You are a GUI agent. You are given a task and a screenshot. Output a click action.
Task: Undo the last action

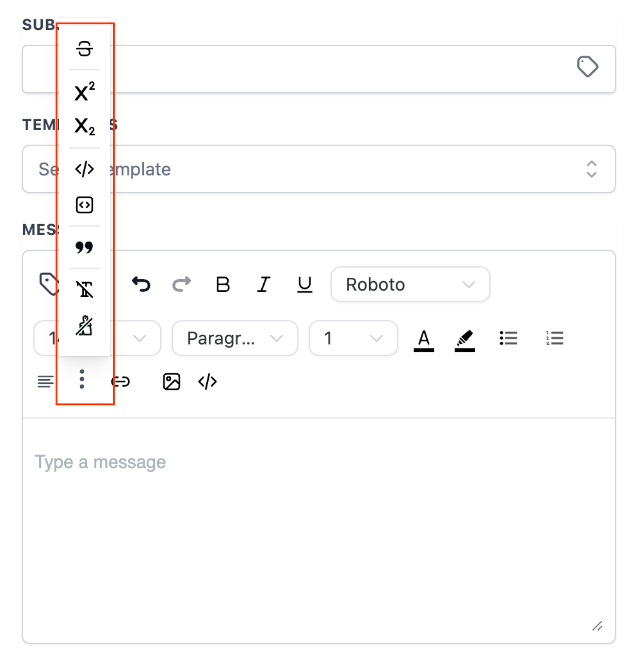coord(141,284)
